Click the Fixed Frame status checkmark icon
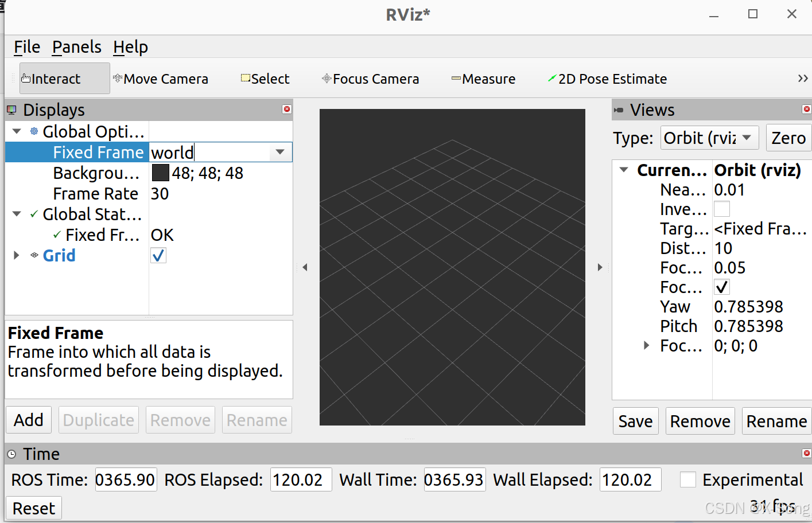The width and height of the screenshot is (812, 523). [x=57, y=235]
